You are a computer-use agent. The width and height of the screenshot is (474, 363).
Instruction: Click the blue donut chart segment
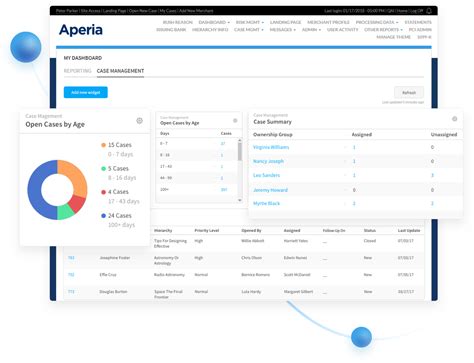[x=35, y=190]
